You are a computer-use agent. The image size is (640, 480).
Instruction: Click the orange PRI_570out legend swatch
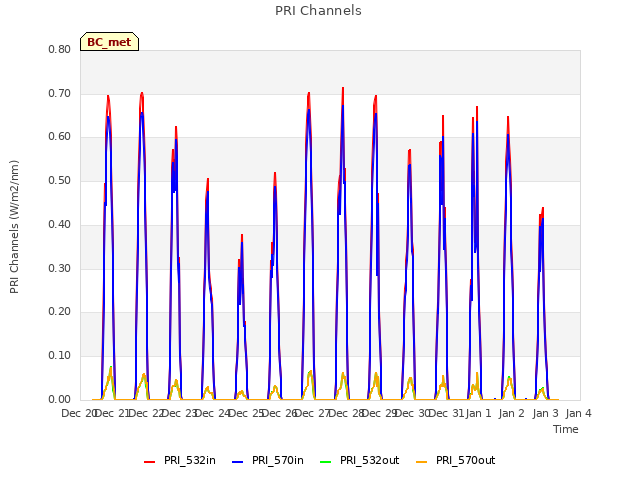(x=422, y=462)
